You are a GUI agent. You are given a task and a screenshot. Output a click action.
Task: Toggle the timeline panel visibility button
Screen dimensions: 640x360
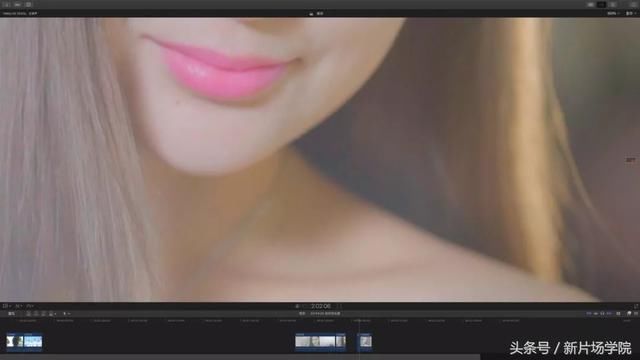tap(601, 4)
